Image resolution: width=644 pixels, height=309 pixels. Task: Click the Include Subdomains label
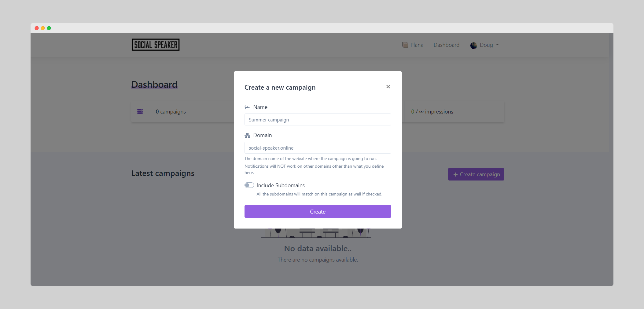click(281, 185)
